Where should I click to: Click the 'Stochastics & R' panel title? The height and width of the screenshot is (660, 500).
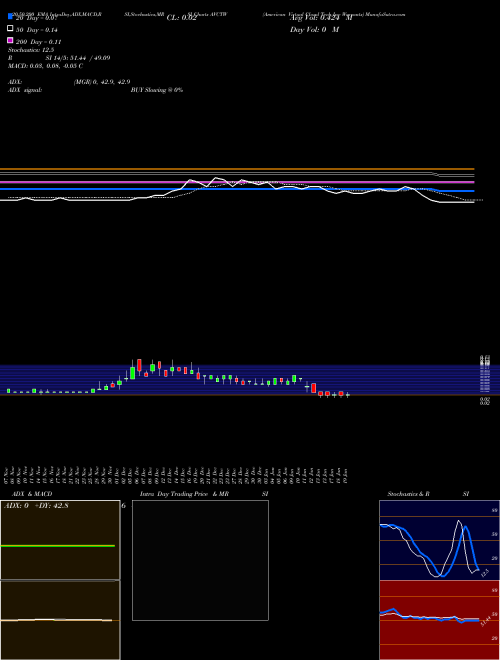[x=408, y=494]
